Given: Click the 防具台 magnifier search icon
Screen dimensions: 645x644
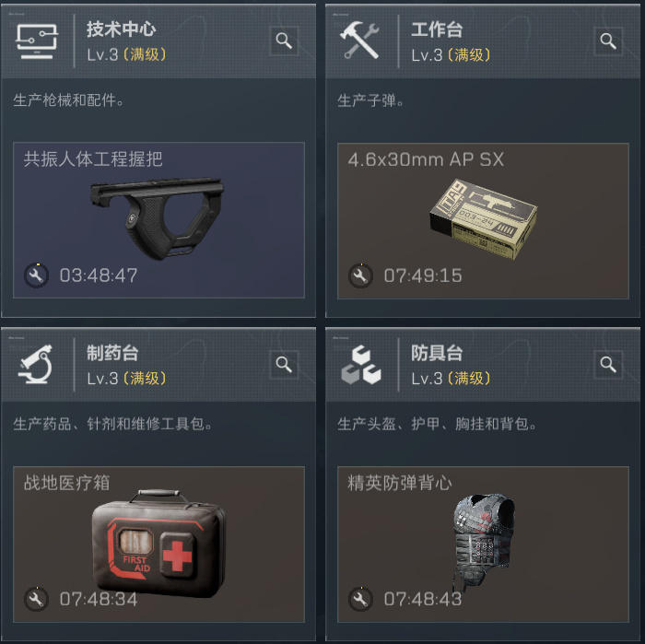Looking at the screenshot, I should [x=608, y=364].
